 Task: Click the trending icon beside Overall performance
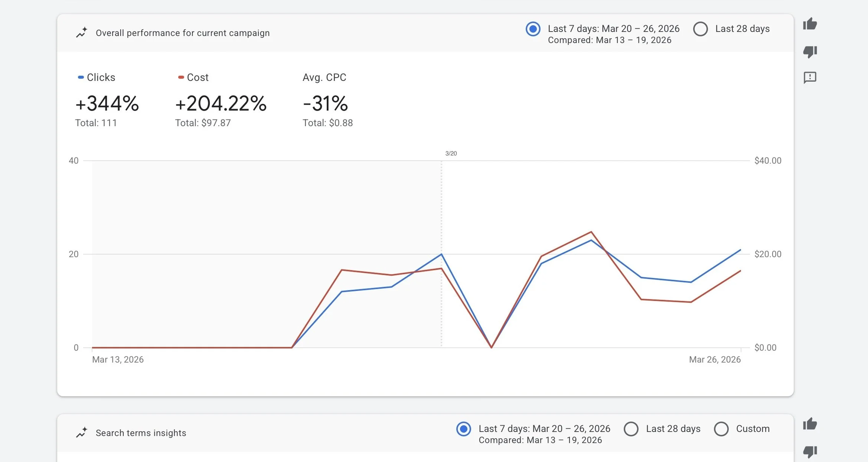[x=82, y=32]
